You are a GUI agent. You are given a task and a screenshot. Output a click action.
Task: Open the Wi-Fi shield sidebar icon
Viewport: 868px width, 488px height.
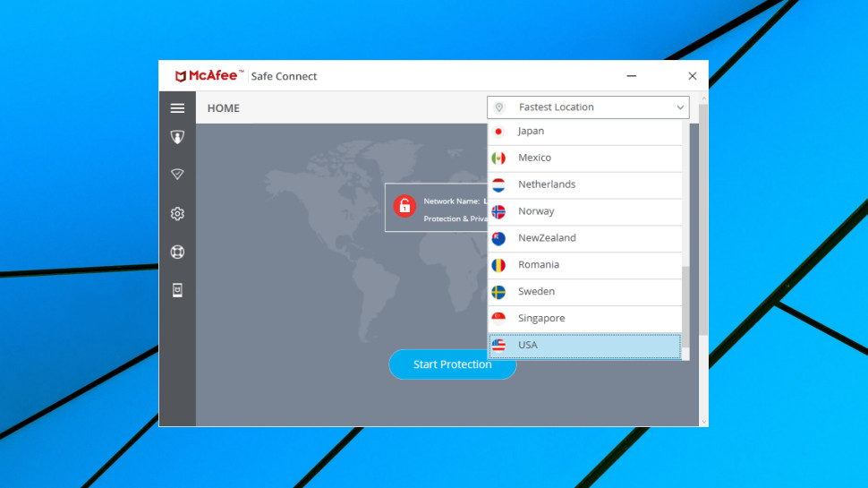177,175
